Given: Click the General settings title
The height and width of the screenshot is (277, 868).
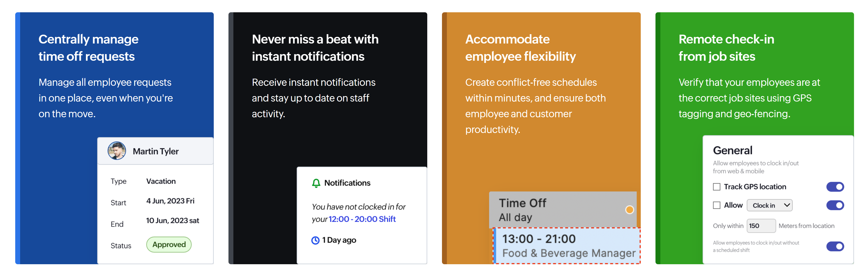Looking at the screenshot, I should coord(733,150).
